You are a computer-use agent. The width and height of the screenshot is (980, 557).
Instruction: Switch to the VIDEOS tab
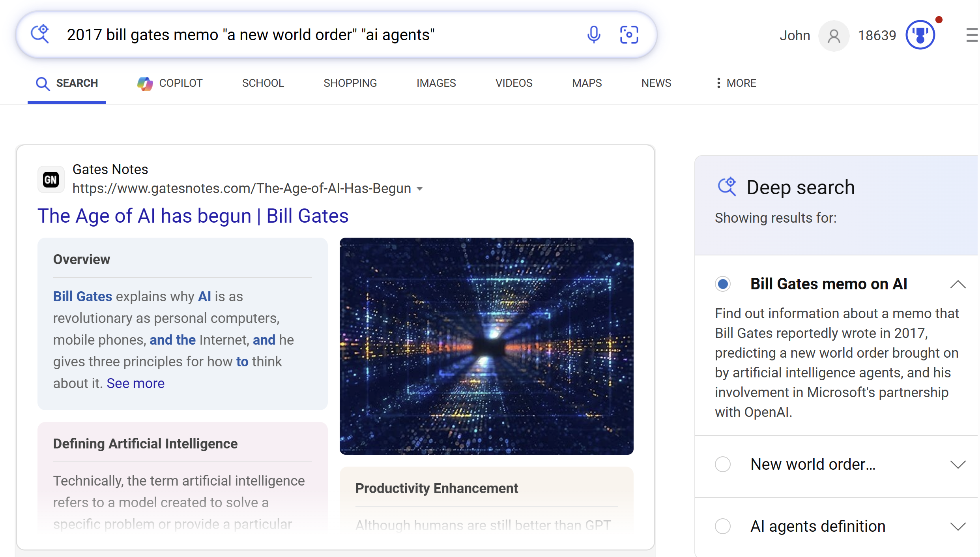coord(514,83)
